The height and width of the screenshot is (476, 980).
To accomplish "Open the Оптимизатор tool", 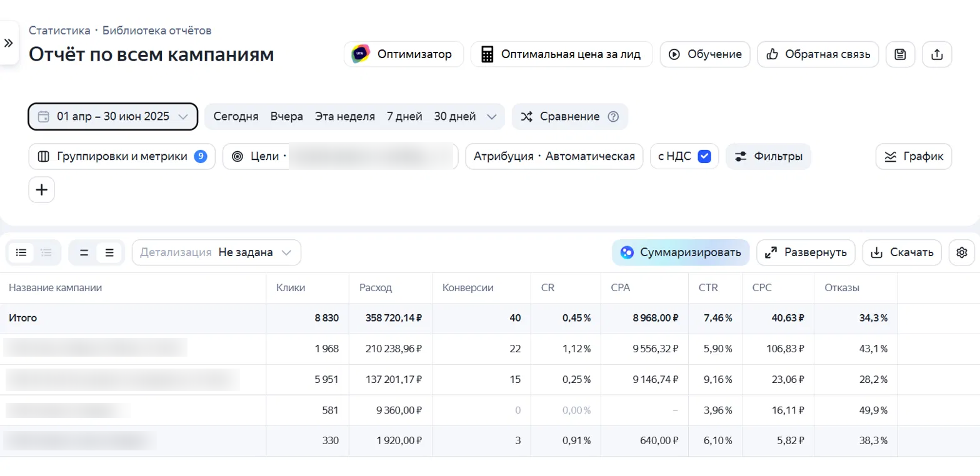I will tap(404, 54).
